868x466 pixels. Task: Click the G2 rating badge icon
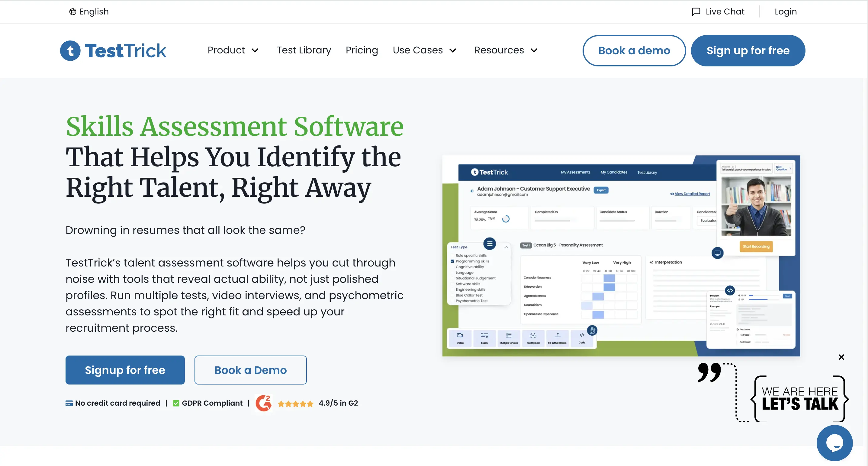tap(263, 403)
